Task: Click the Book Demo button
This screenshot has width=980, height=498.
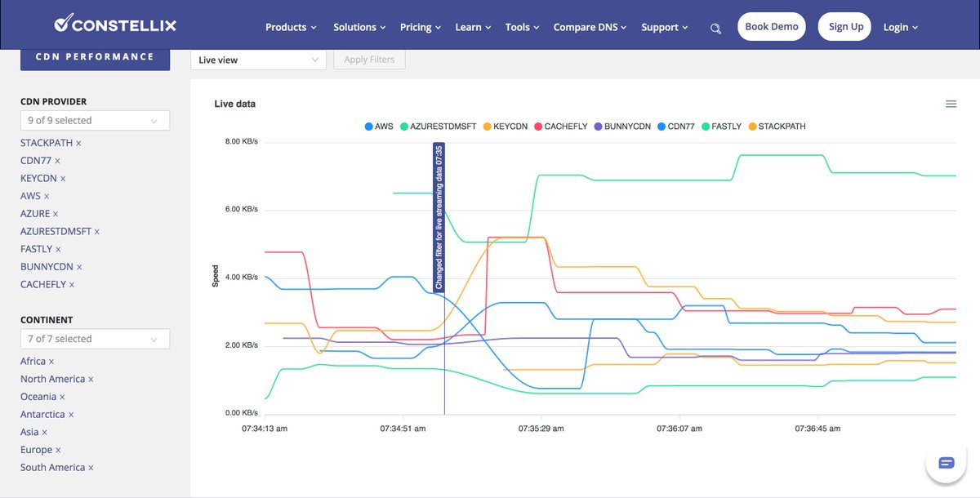Action: point(771,26)
